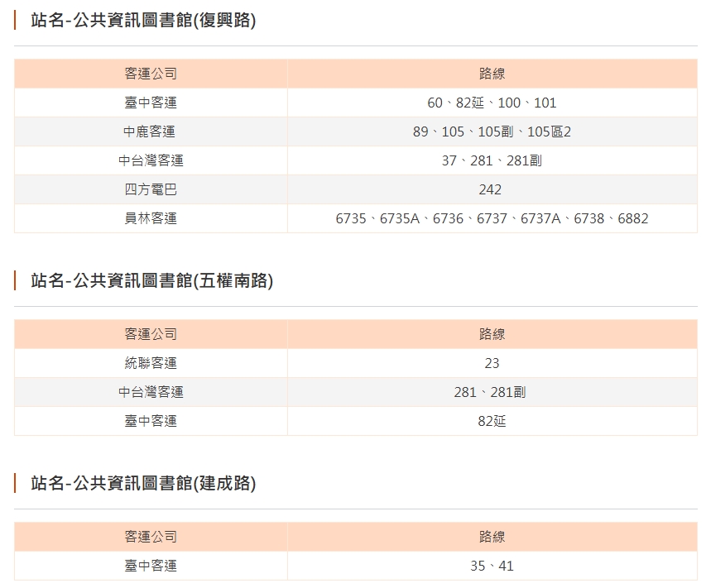Viewport: 706px width, 588px height.
Task: Click 客運公司 header in the 建成路 table
Action: coord(151,537)
